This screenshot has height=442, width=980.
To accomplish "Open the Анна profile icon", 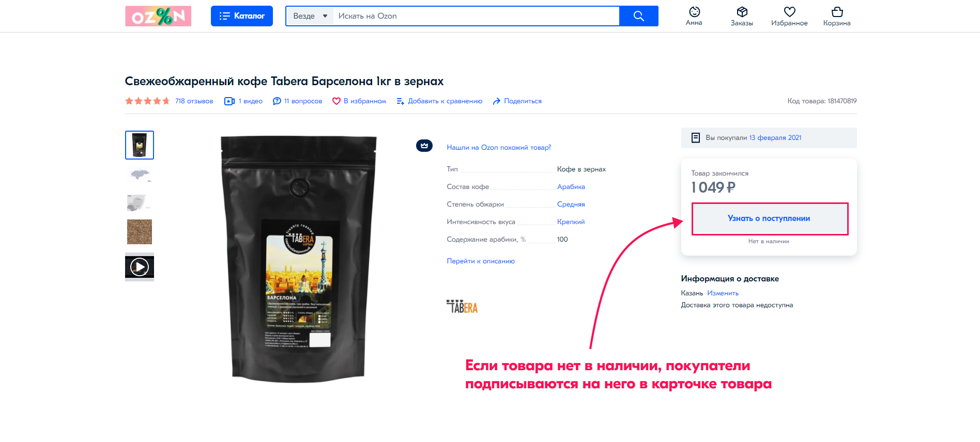I will coord(694,12).
